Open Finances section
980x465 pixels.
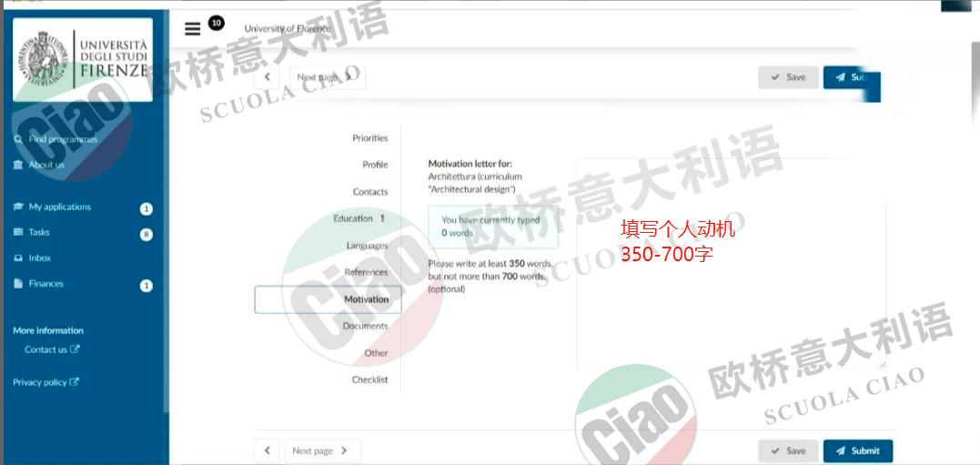[x=39, y=284]
